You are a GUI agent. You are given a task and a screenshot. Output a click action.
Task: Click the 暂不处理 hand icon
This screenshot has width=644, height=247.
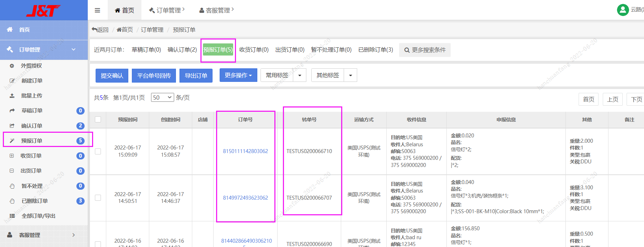[x=12, y=186]
